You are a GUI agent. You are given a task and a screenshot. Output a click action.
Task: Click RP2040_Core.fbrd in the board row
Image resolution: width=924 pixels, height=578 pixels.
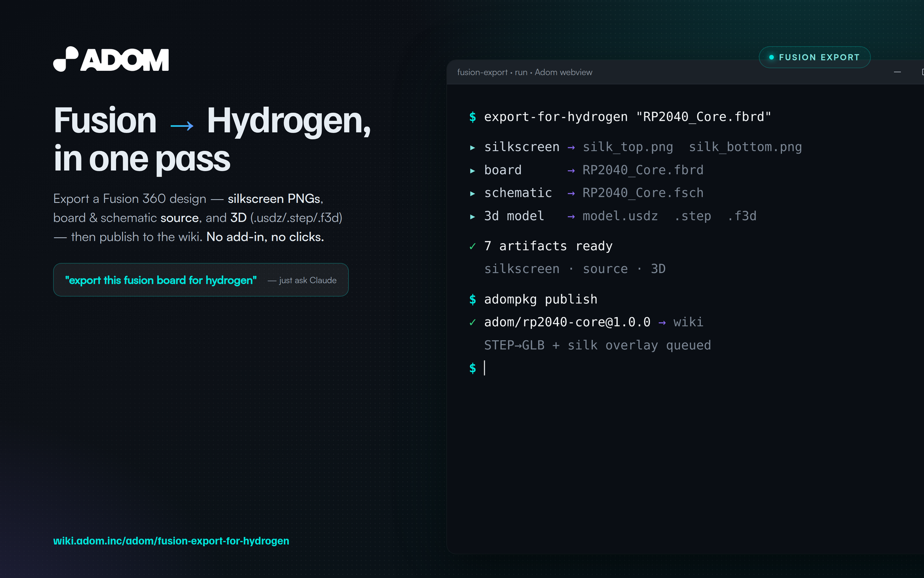(x=643, y=170)
